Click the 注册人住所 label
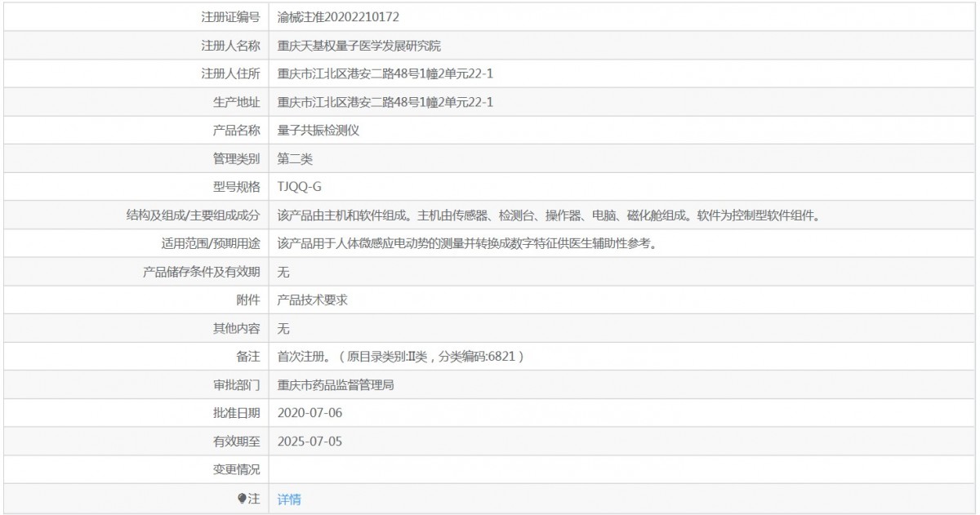This screenshot has width=980, height=515. (231, 73)
